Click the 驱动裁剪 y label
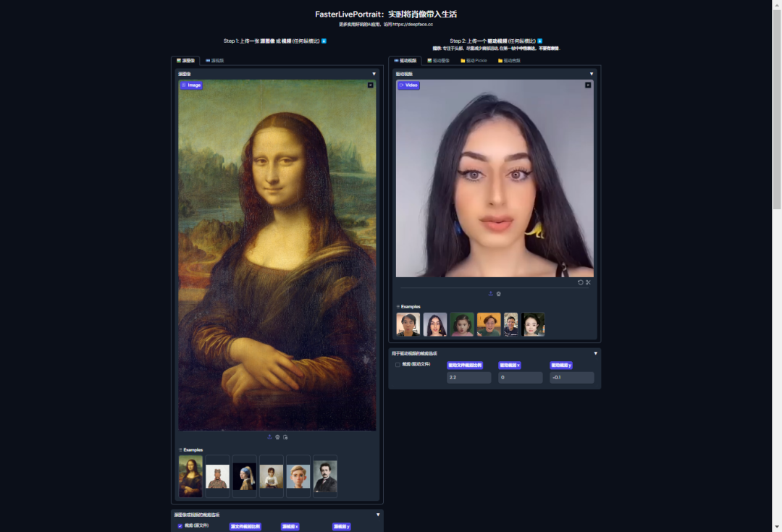Screen dimensions: 782x532 [561, 366]
